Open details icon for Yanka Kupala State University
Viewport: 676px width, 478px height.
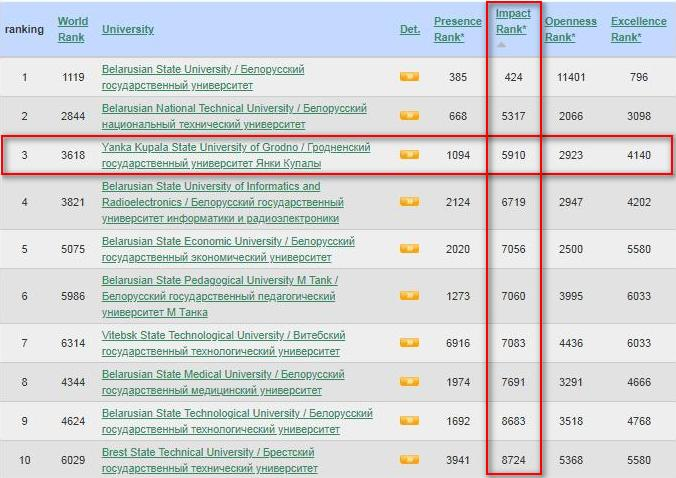(409, 154)
